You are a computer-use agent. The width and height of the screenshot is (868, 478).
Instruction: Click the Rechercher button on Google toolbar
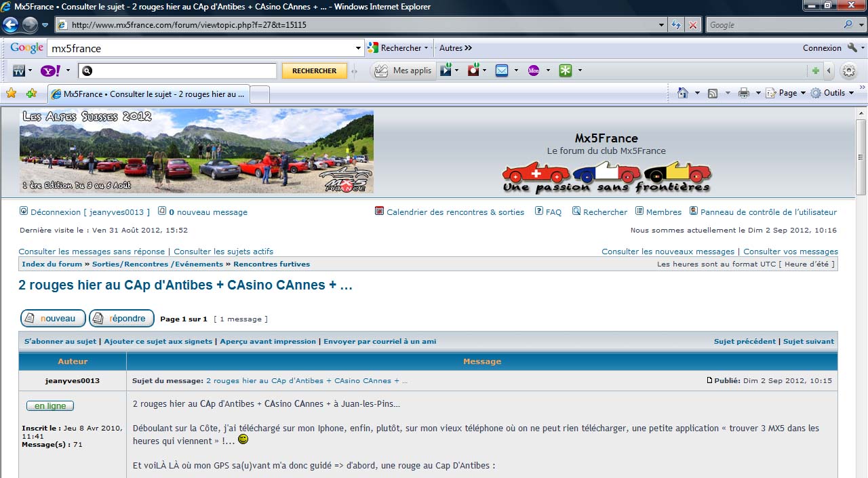coord(398,48)
